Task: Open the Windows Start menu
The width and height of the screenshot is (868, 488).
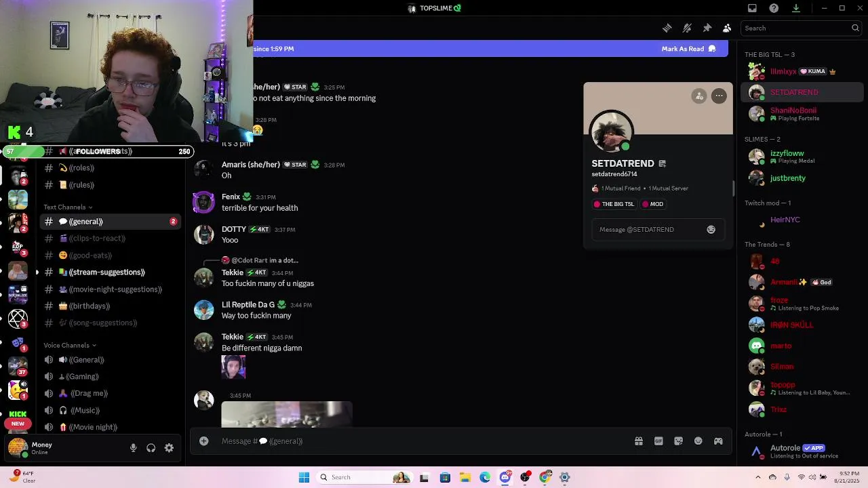Action: (x=304, y=478)
